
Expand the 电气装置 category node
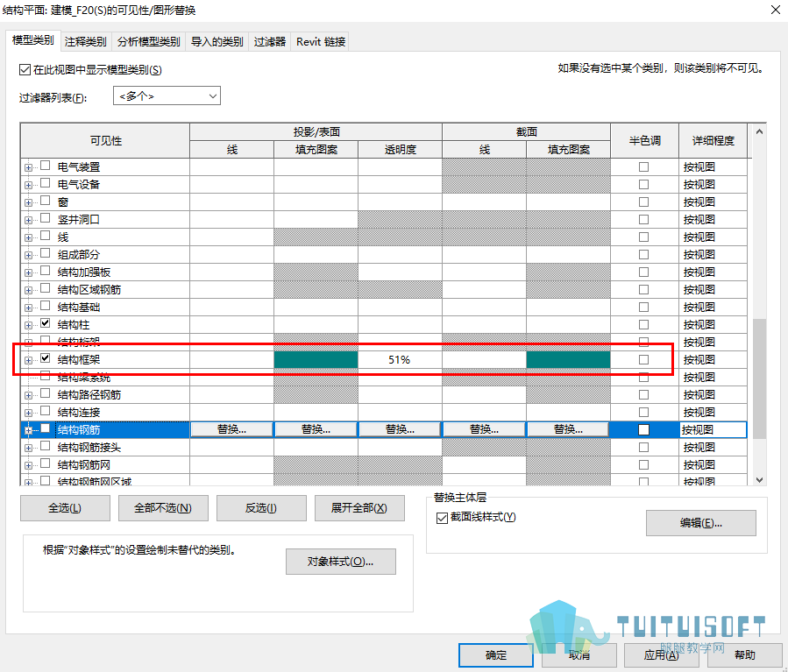point(28,167)
